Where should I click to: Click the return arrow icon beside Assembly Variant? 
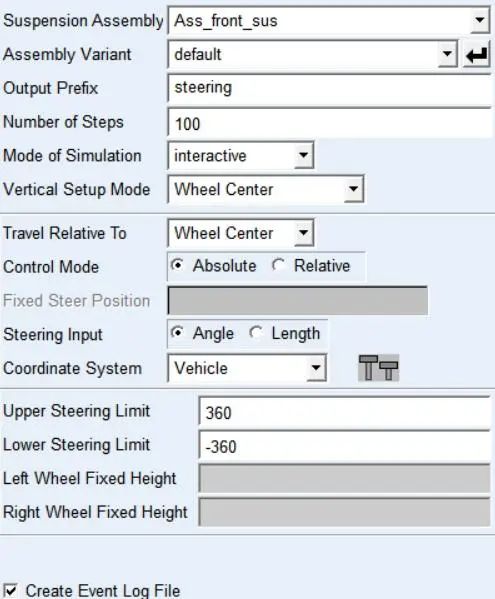[x=477, y=55]
